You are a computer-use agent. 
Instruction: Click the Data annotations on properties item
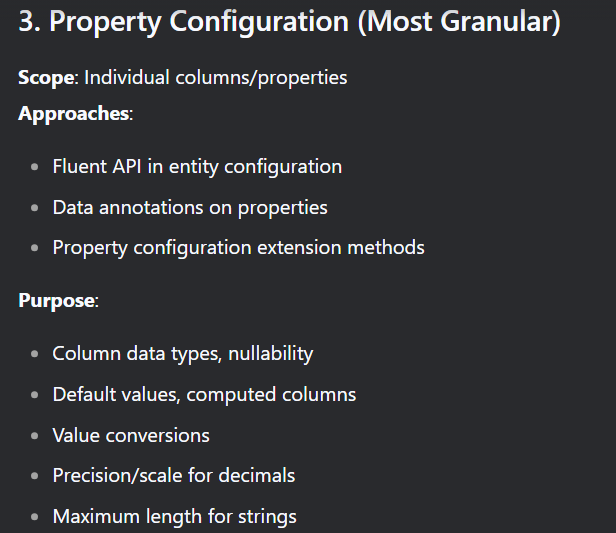click(x=190, y=207)
